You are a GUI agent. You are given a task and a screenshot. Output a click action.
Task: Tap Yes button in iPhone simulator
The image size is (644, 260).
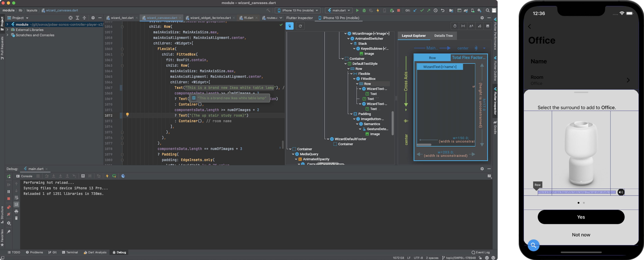pos(581,217)
